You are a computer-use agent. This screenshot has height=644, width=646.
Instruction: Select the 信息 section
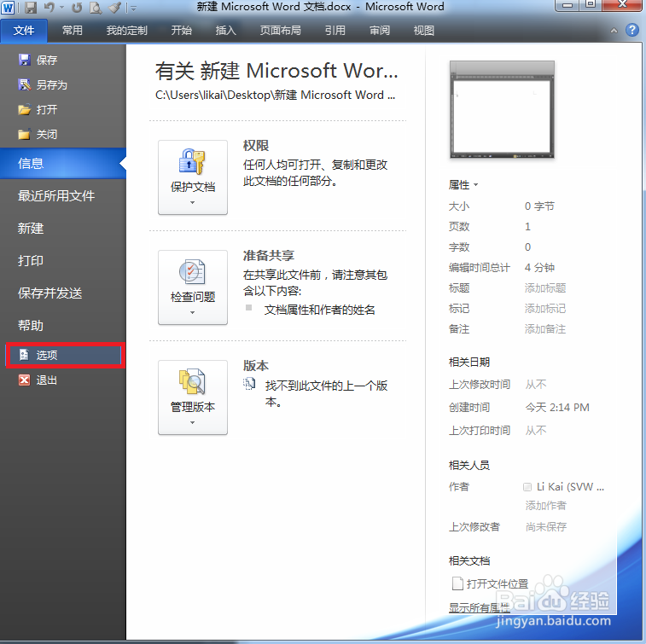[63, 164]
